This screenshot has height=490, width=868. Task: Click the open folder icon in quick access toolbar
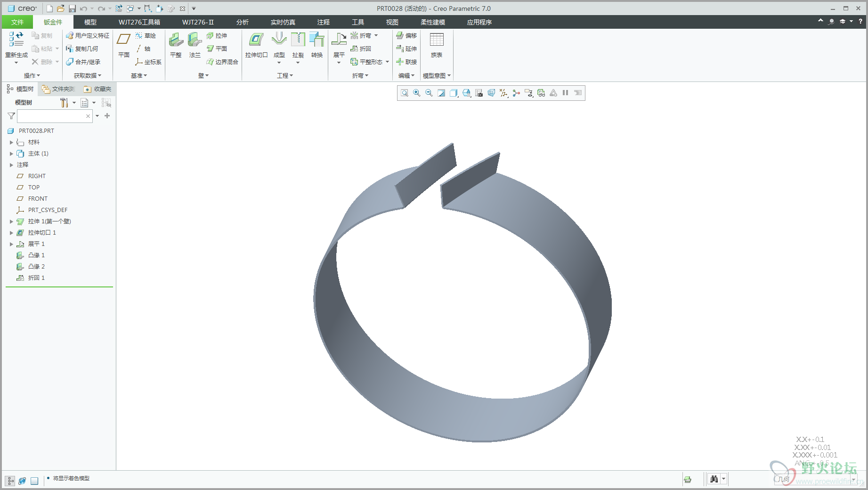click(x=60, y=8)
